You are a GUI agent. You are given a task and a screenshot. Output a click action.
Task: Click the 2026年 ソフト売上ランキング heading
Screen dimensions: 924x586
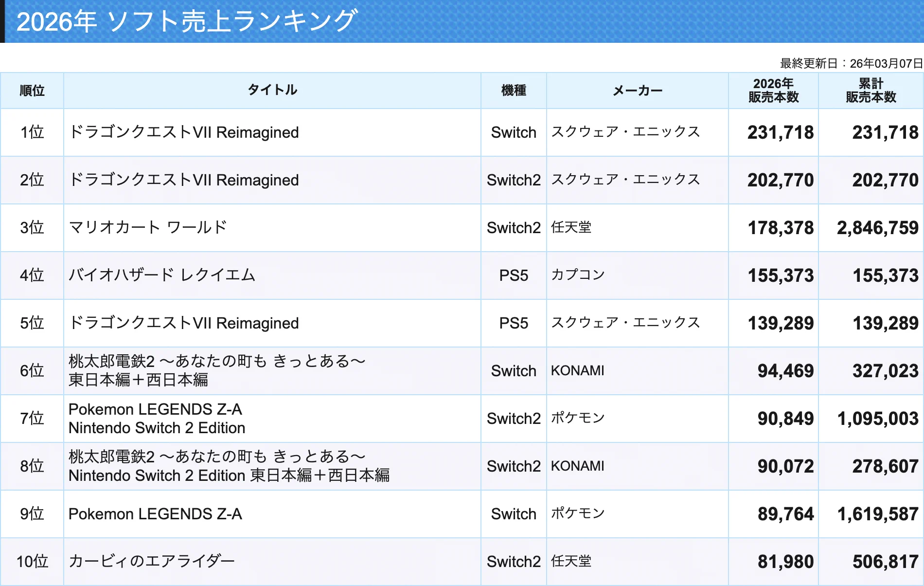[187, 21]
